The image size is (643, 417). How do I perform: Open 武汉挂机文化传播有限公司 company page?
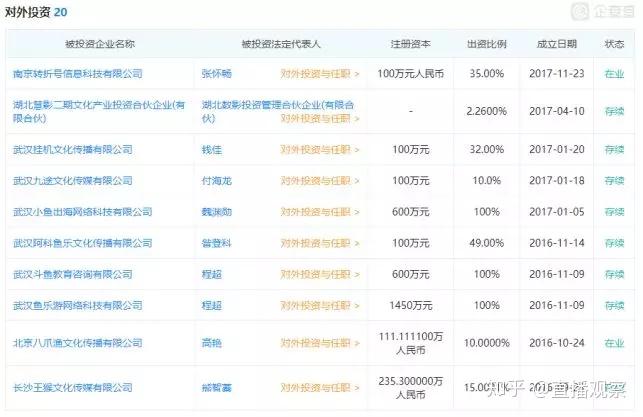coord(72,149)
